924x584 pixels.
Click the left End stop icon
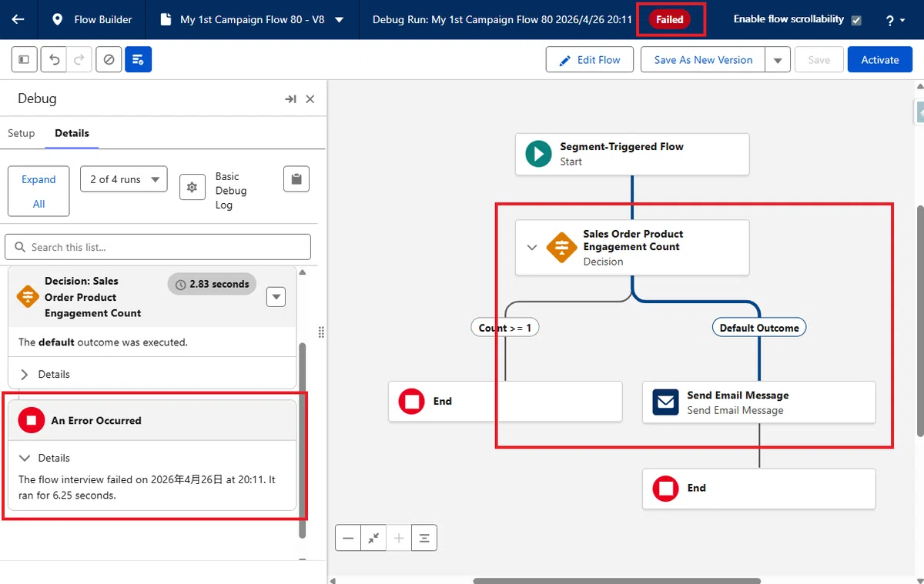tap(412, 401)
